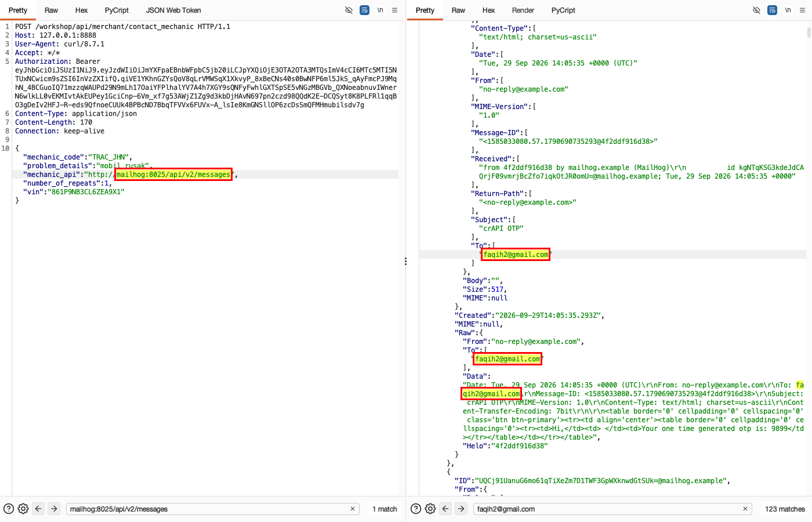Image resolution: width=812 pixels, height=522 pixels.
Task: Toggle word wrap icon in response pane
Action: (x=772, y=10)
